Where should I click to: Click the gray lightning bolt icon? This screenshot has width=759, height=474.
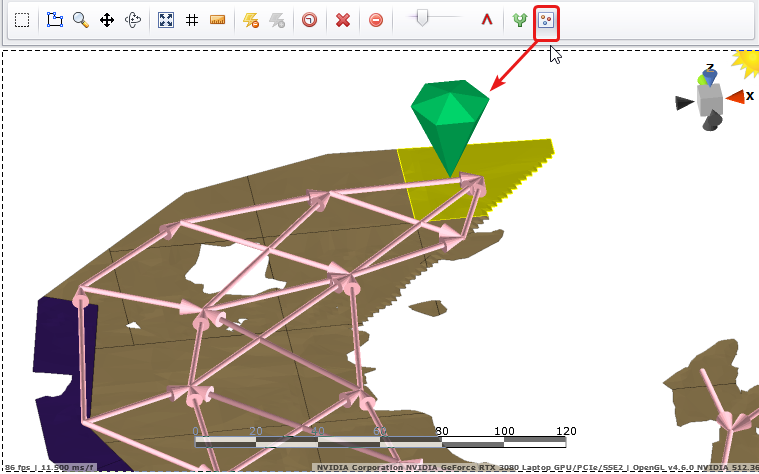(x=277, y=20)
